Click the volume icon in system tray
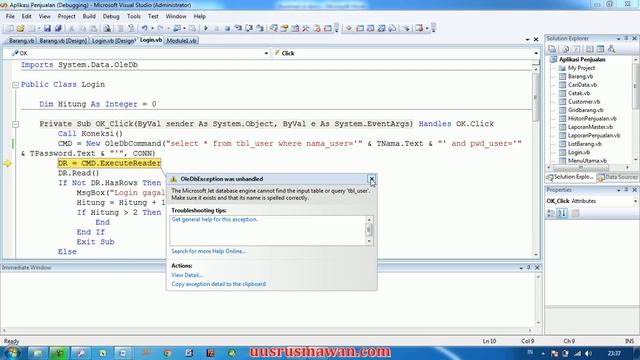 pyautogui.click(x=588, y=353)
